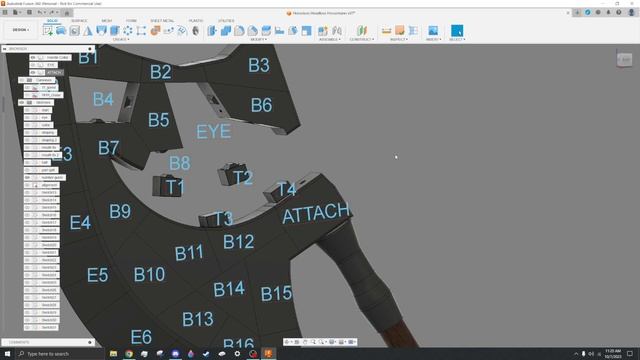The height and width of the screenshot is (360, 640).
Task: Select the New Component tool in Assemble
Action: click(323, 31)
